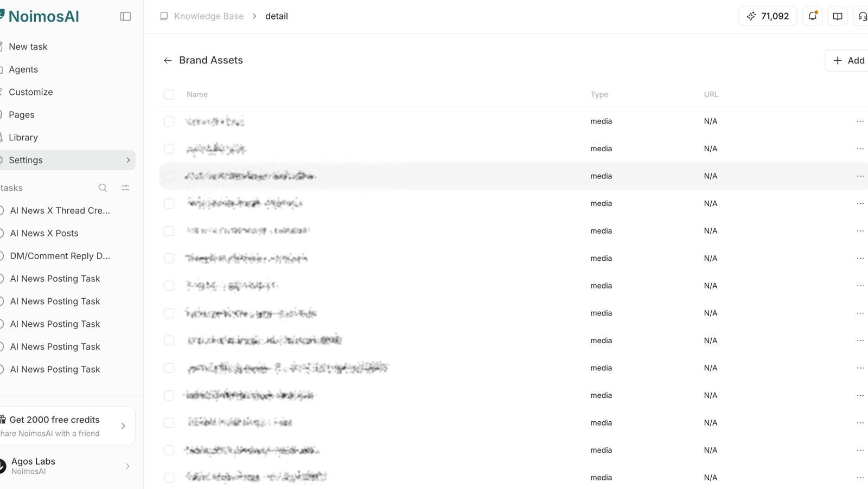Open more options for last media row
This screenshot has height=489, width=868.
pyautogui.click(x=860, y=478)
